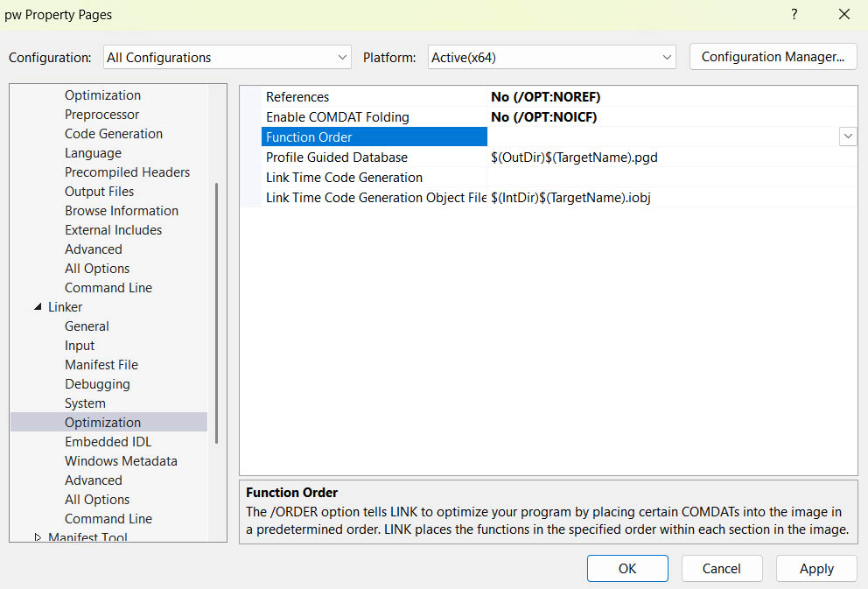The width and height of the screenshot is (868, 589).
Task: Open the Windows Metadata page
Action: [121, 461]
